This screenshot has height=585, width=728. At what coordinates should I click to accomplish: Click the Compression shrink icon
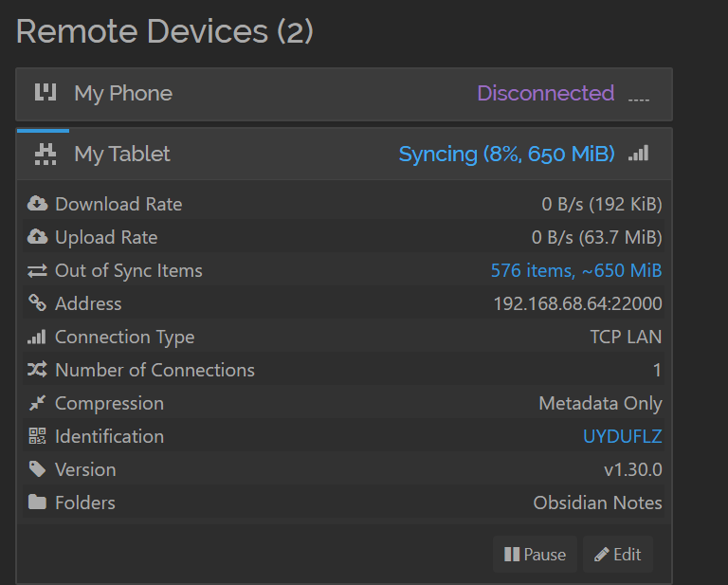click(x=37, y=403)
